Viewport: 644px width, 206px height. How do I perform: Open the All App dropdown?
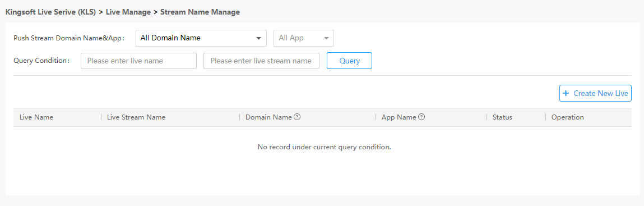click(304, 38)
